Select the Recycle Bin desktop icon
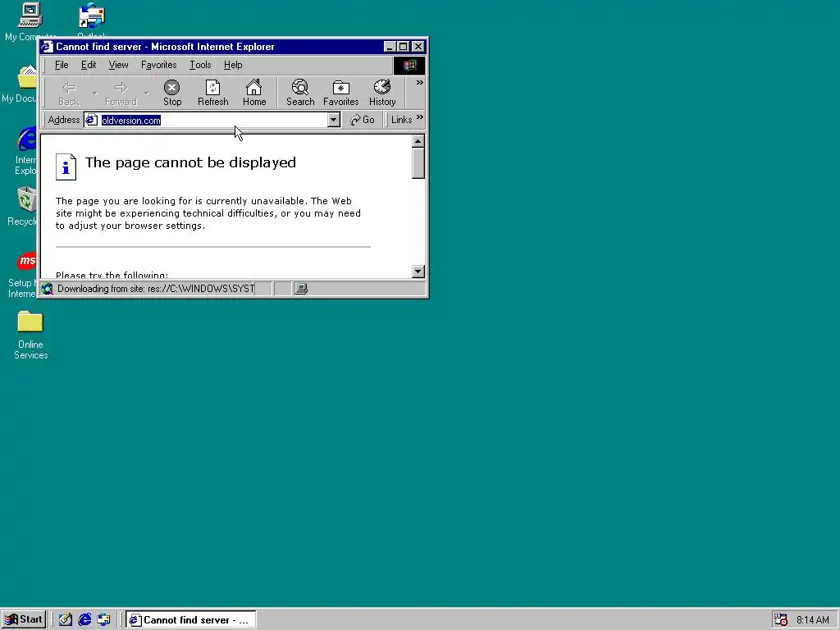Viewport: 840px width, 630px height. [x=24, y=207]
